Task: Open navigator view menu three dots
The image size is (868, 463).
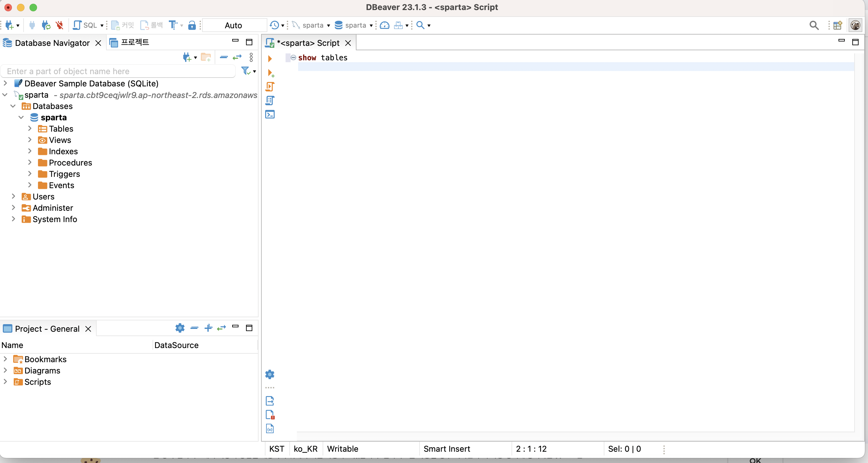Action: tap(251, 57)
